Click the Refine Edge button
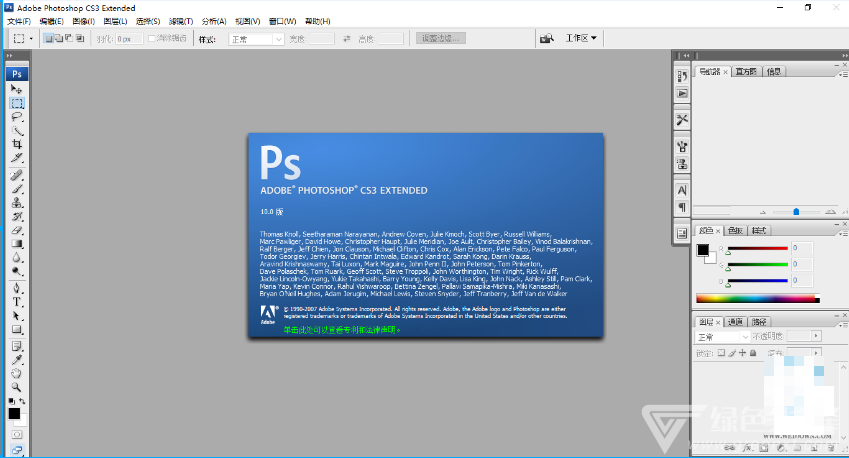The height and width of the screenshot is (458, 849). tap(441, 38)
